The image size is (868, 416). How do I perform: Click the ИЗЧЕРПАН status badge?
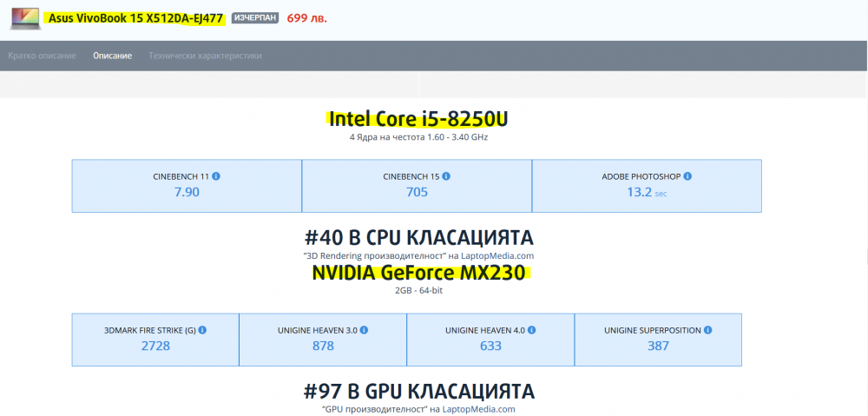point(254,18)
